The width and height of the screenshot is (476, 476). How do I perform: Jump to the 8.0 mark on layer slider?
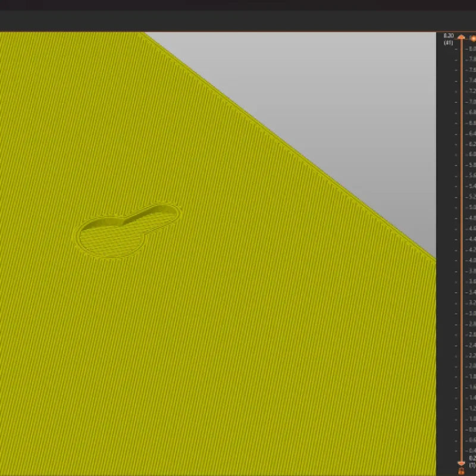click(x=471, y=49)
